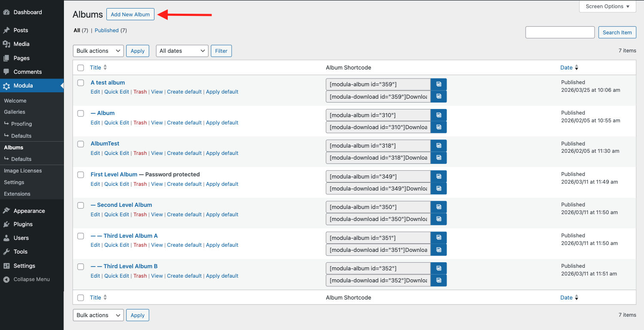Image resolution: width=644 pixels, height=330 pixels.
Task: Open the top Bulk actions dropdown
Action: click(x=98, y=51)
